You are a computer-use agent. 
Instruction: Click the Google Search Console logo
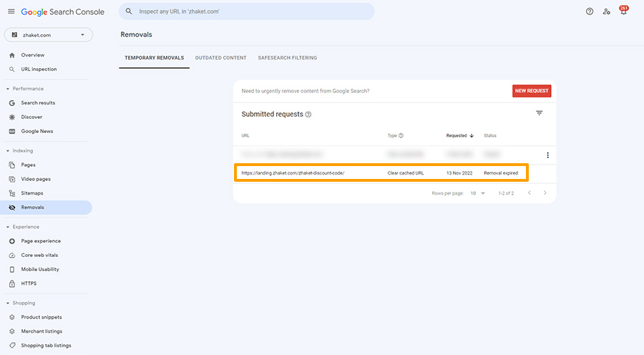(x=62, y=12)
